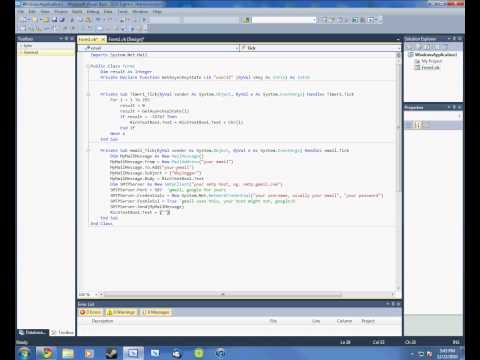
Task: Select WindowsApplication1 in Solution Explorer
Action: (x=436, y=54)
